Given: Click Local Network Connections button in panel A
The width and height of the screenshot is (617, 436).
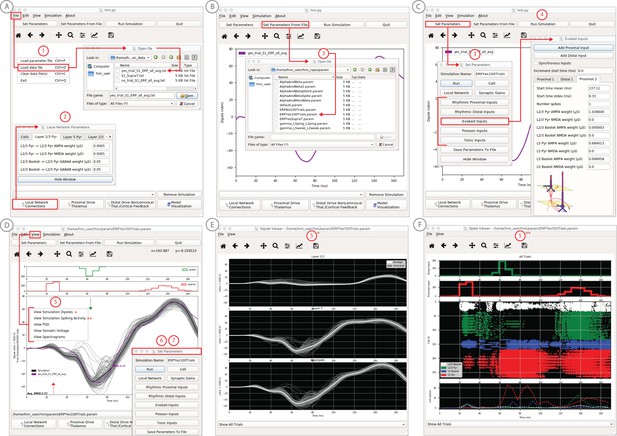Looking at the screenshot, I should [x=35, y=204].
